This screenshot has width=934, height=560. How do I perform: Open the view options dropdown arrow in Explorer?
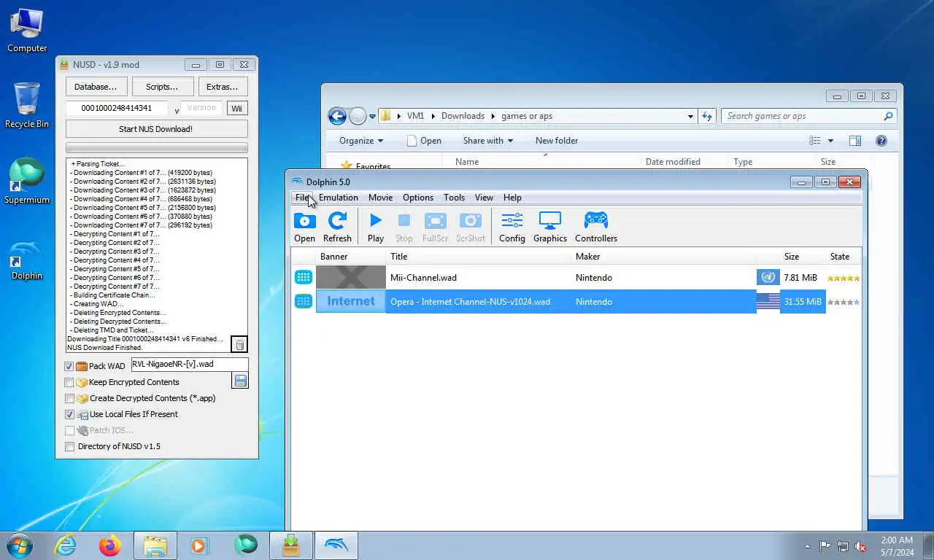coord(830,141)
